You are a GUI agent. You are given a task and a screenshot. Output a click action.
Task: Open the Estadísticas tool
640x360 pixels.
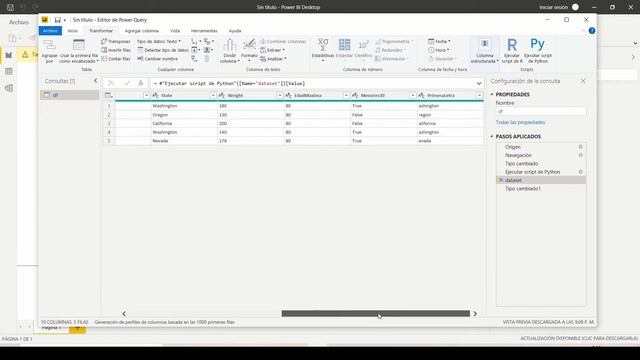[x=323, y=50]
